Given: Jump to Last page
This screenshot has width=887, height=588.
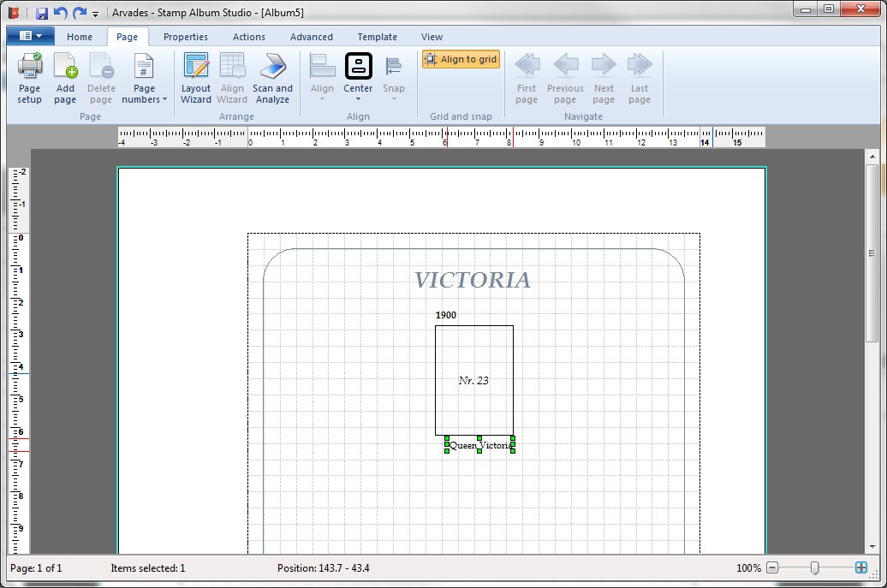Looking at the screenshot, I should point(640,78).
